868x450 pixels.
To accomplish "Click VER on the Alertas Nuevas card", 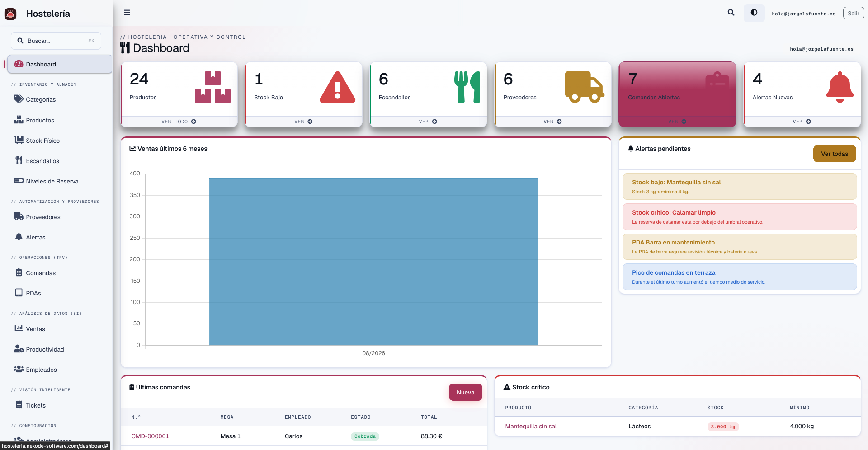I will (802, 122).
